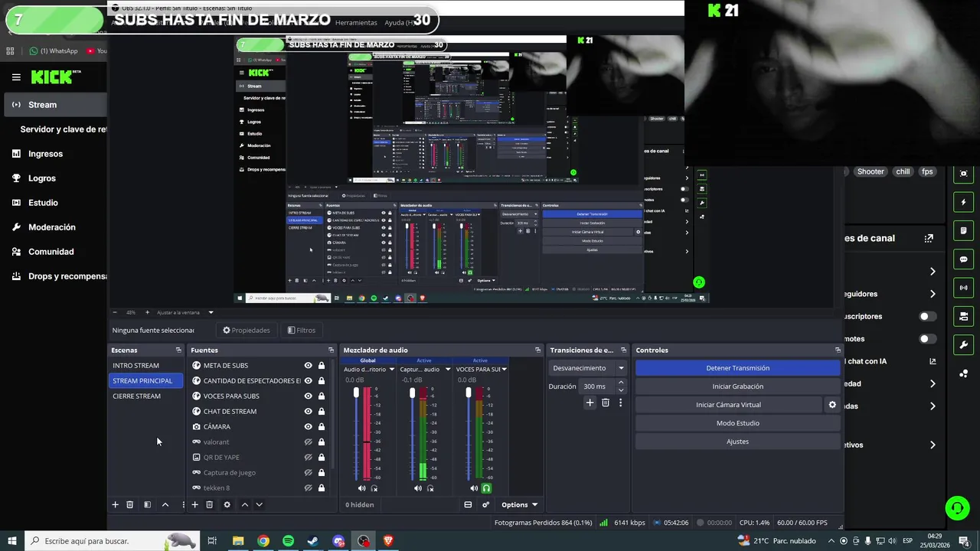Mute the VOCES PARA SUBS channel
980x551 pixels.
pyautogui.click(x=474, y=488)
